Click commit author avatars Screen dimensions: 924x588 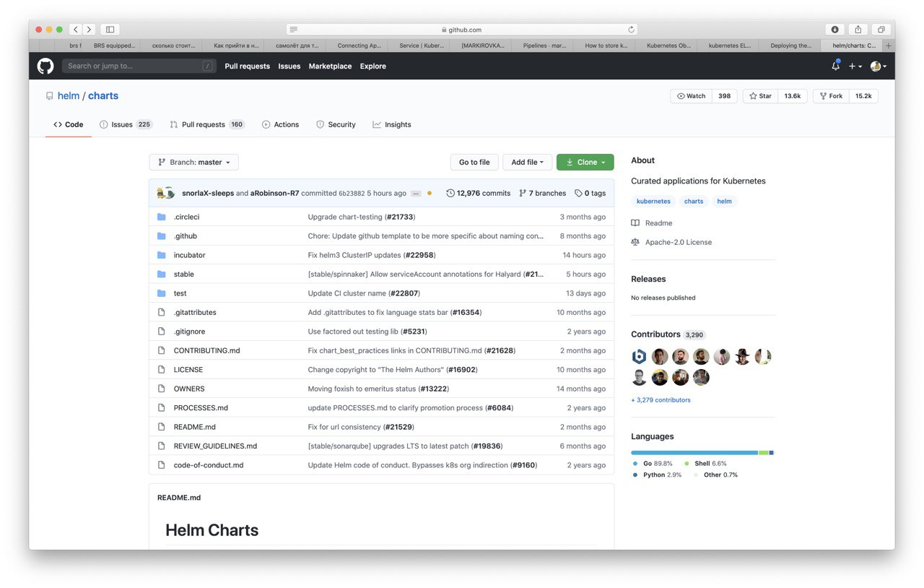click(166, 193)
